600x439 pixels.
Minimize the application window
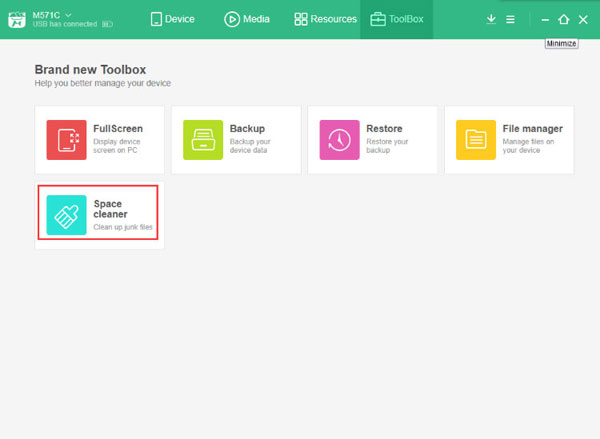tap(545, 19)
